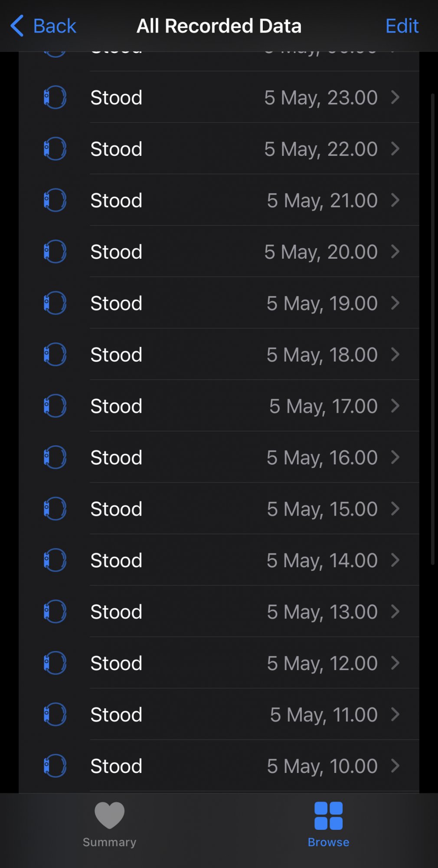Tap the Apple Watch icon beside 23.00 entry
This screenshot has height=868, width=438.
coord(55,97)
